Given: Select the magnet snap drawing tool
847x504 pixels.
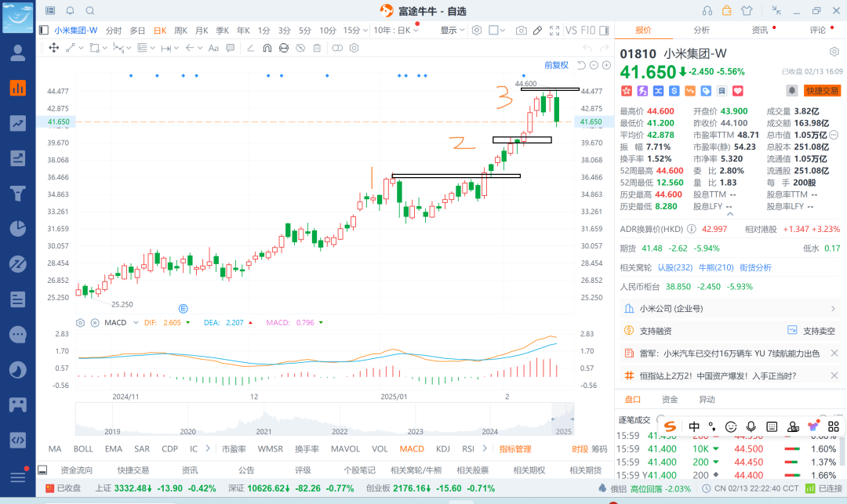Looking at the screenshot, I should point(267,48).
